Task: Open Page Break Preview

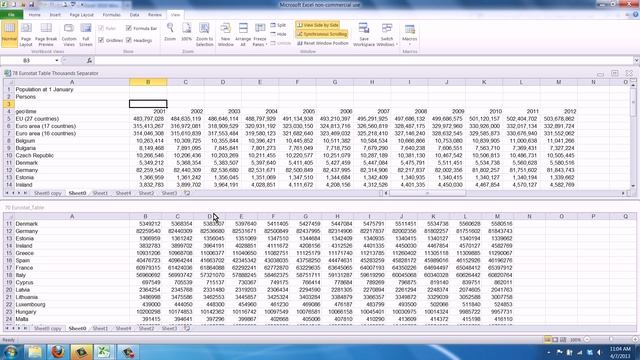Action: [46, 34]
